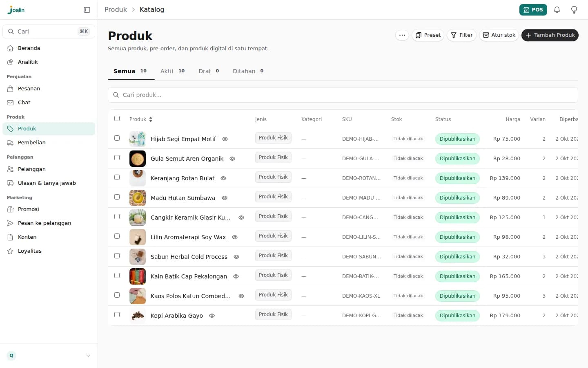This screenshot has width=588, height=368.
Task: Collapse the sidebar with the panel icon
Action: [87, 10]
